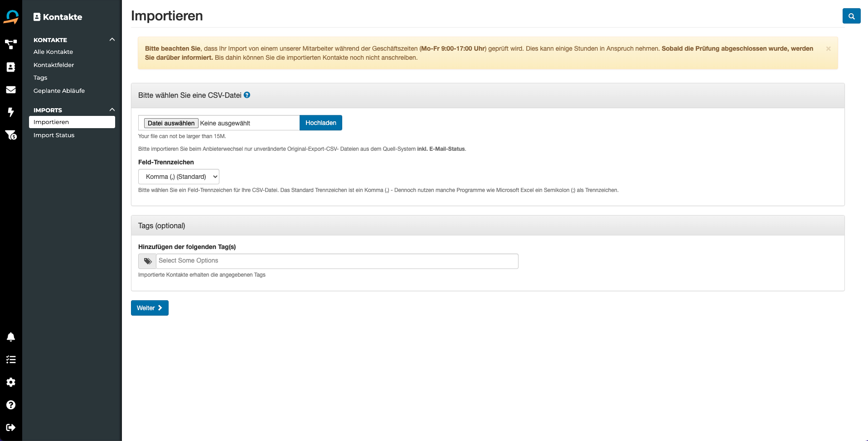Click the Datei auswählen button
868x441 pixels.
pyautogui.click(x=171, y=123)
